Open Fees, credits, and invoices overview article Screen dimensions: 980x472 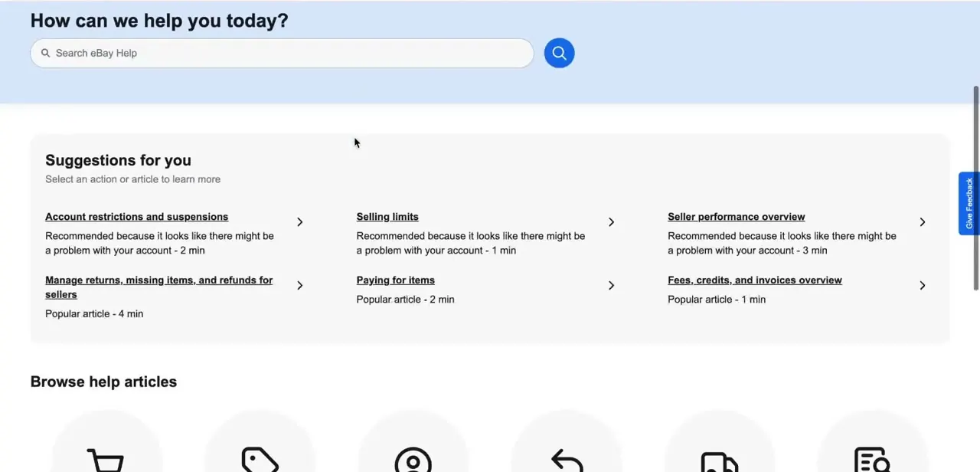tap(754, 280)
